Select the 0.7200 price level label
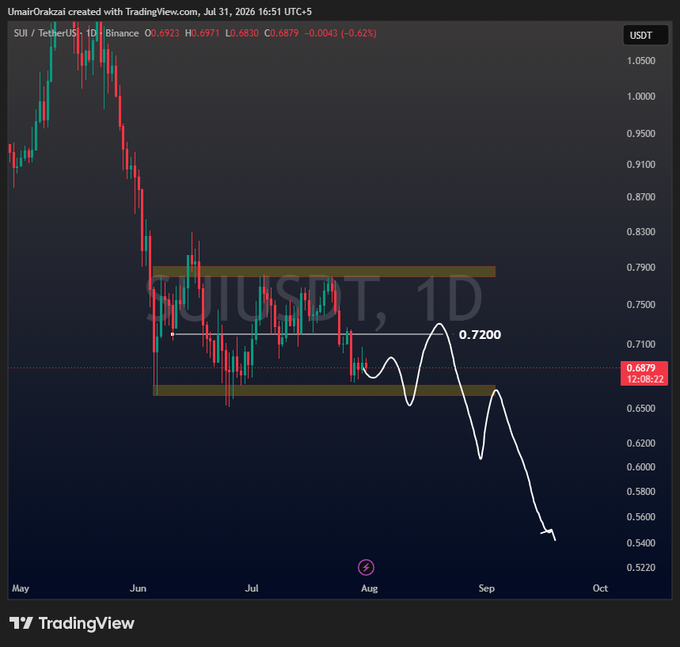 pos(480,335)
